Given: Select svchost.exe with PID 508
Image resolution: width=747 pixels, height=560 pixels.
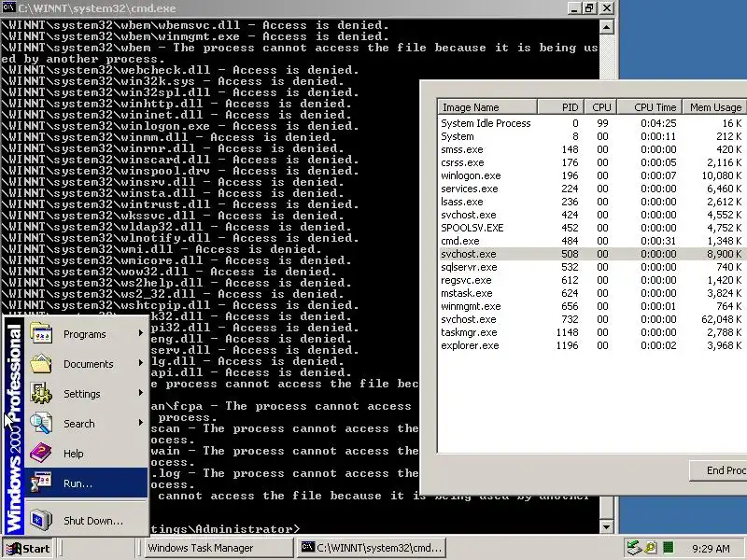Looking at the screenshot, I should click(x=592, y=254).
